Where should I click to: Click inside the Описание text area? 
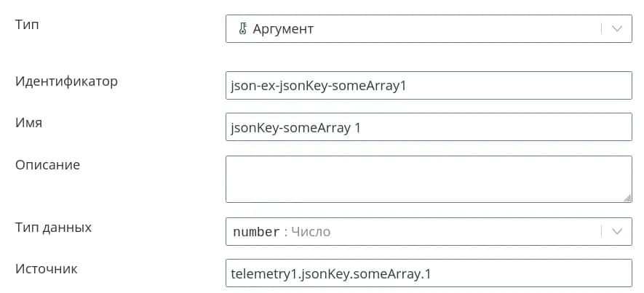click(x=429, y=179)
